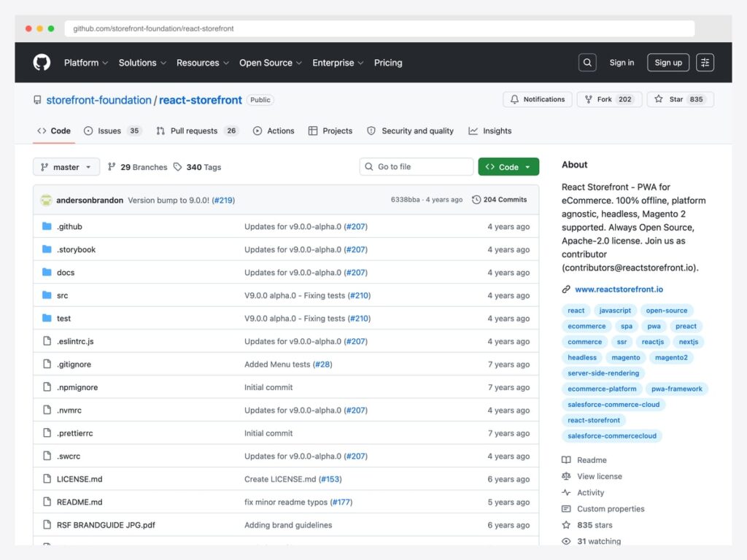747x560 pixels.
Task: Select the Insights tab
Action: pos(489,131)
